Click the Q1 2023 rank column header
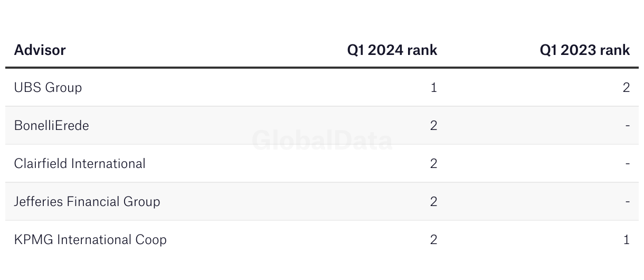 tap(585, 50)
